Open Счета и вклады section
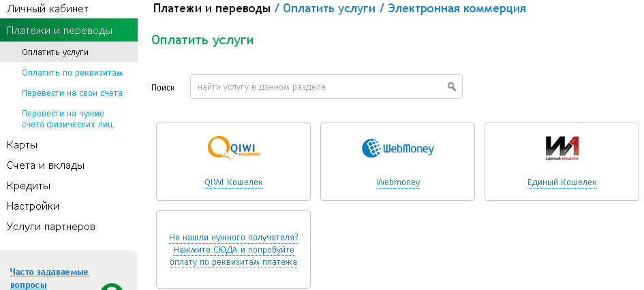This screenshot has height=290, width=644. pyautogui.click(x=46, y=165)
